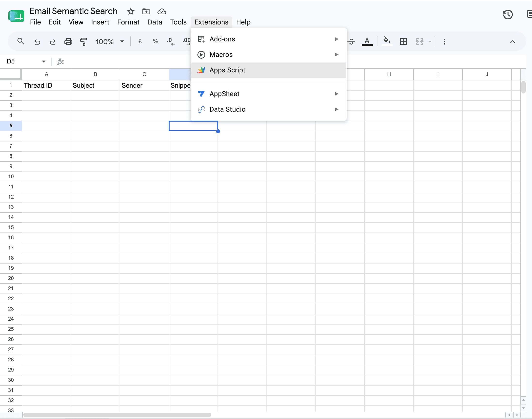532x419 pixels.
Task: Open the zoom 100% dropdown
Action: point(110,41)
